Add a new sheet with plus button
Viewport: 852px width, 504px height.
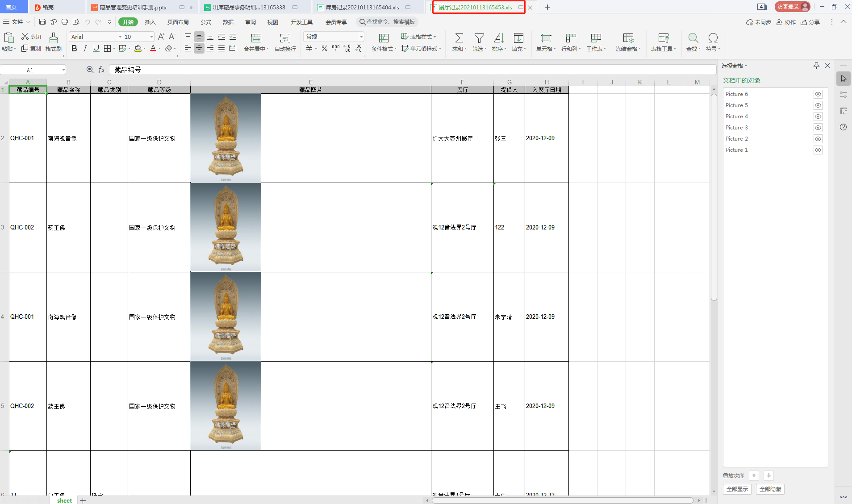[83, 500]
